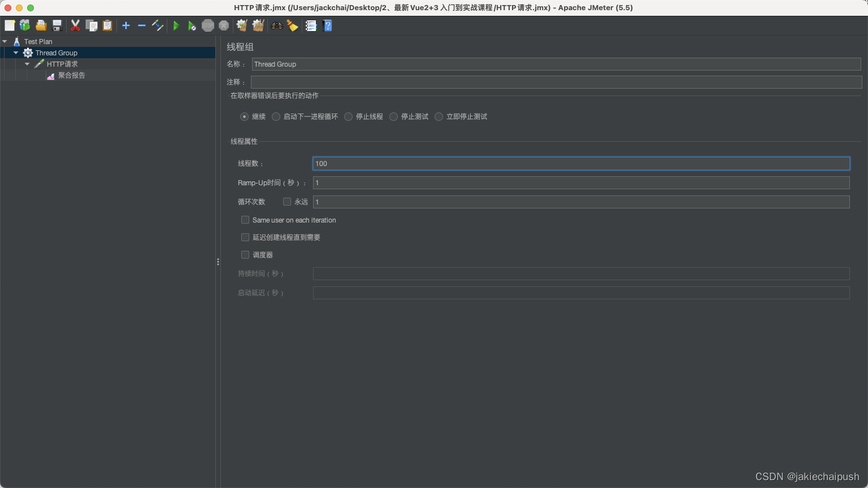Select Thread Group in tree
Screen dimensions: 868x488
pos(56,53)
